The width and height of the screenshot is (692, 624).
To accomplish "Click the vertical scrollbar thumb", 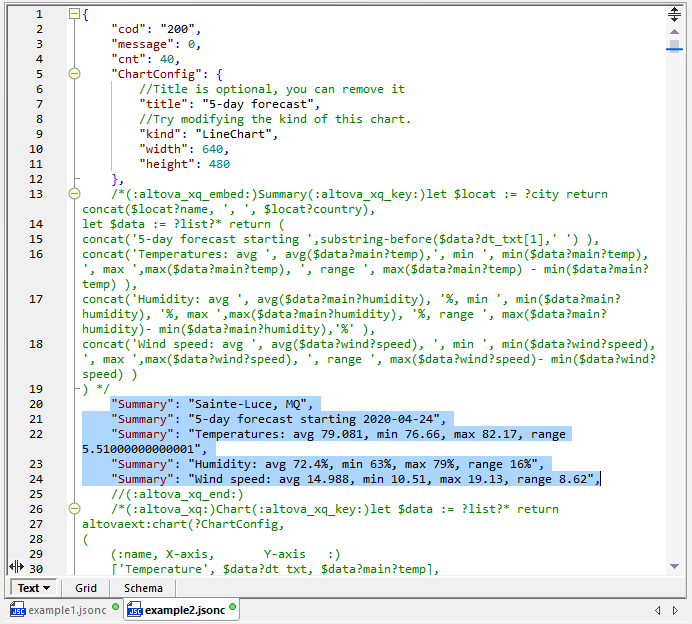I will pyautogui.click(x=674, y=45).
